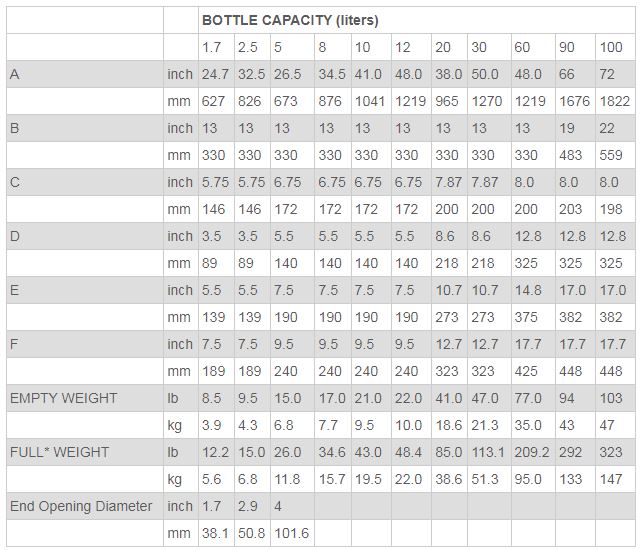The width and height of the screenshot is (641, 550).
Task: Select the 198 mm cell in row C
Action: click(x=611, y=209)
